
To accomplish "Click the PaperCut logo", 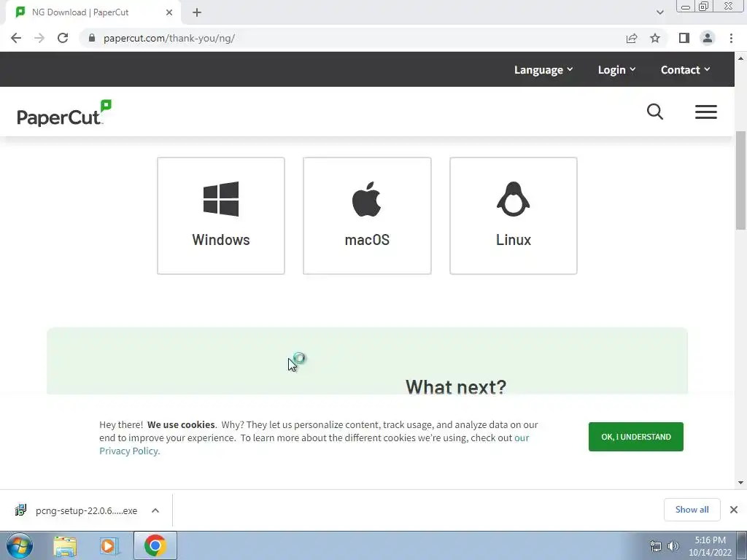I will [x=64, y=113].
